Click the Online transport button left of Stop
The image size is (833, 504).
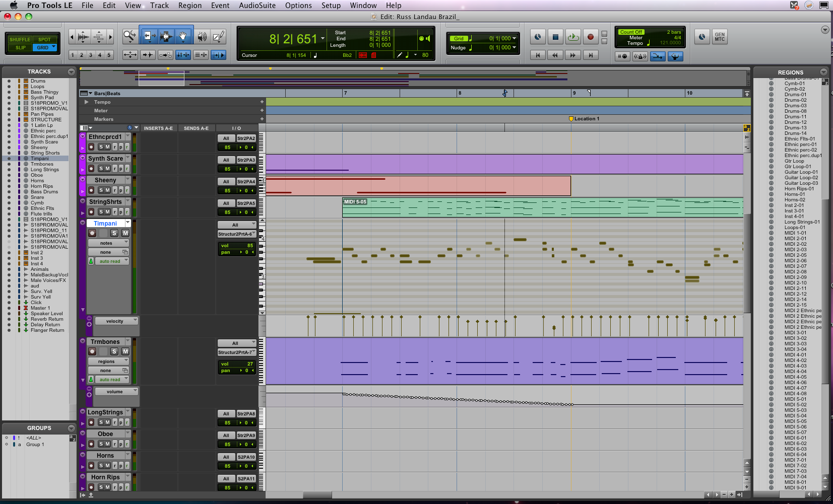(x=538, y=37)
